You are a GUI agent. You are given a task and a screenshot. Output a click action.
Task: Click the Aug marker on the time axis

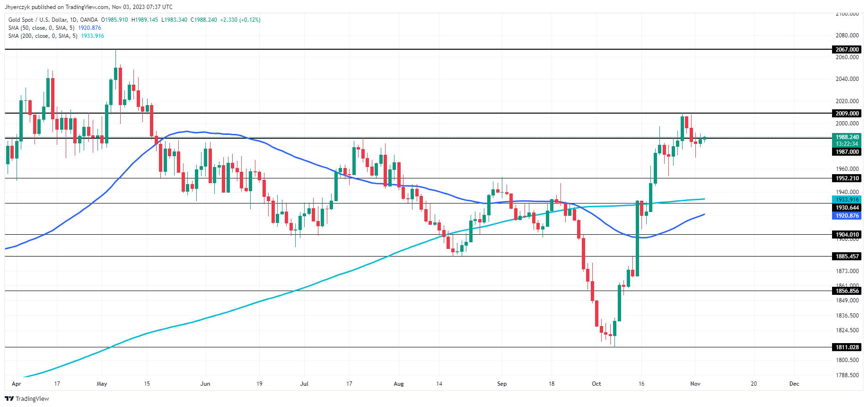pos(399,384)
